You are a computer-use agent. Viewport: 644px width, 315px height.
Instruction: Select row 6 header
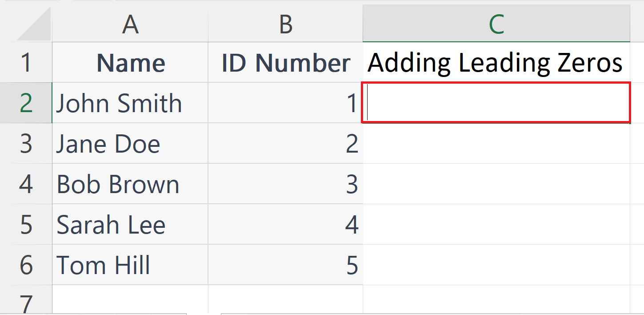pyautogui.click(x=27, y=265)
